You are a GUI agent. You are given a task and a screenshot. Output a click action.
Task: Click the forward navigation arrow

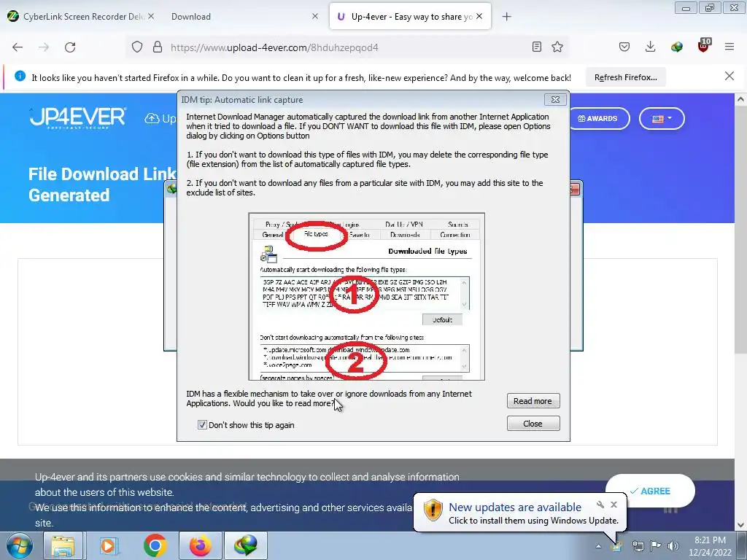click(x=44, y=47)
